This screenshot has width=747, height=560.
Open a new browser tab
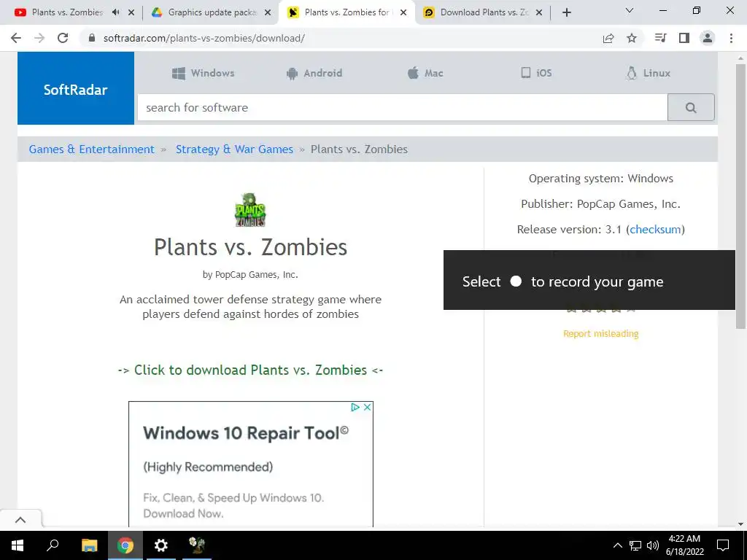pyautogui.click(x=566, y=12)
